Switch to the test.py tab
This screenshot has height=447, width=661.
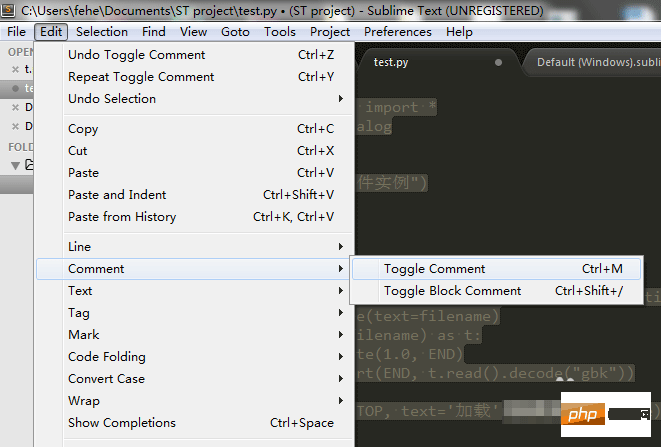pyautogui.click(x=438, y=62)
